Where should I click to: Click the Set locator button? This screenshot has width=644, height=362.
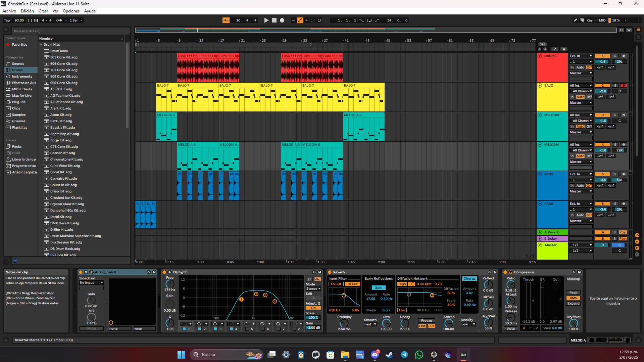click(542, 44)
